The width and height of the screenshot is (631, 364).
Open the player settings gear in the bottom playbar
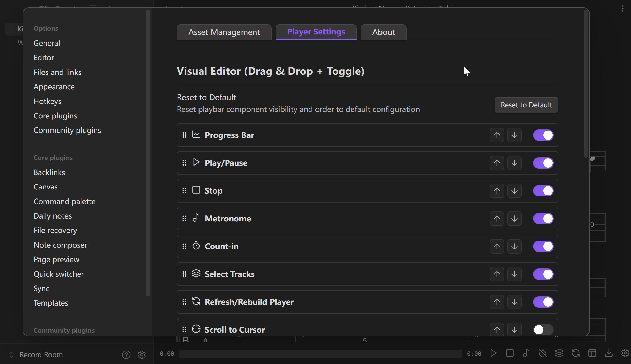click(x=625, y=353)
